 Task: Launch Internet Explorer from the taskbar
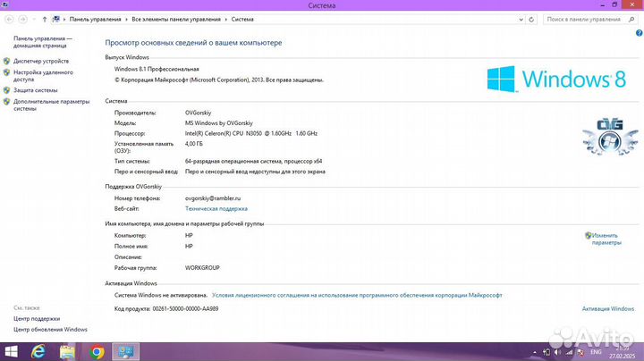pos(38,352)
